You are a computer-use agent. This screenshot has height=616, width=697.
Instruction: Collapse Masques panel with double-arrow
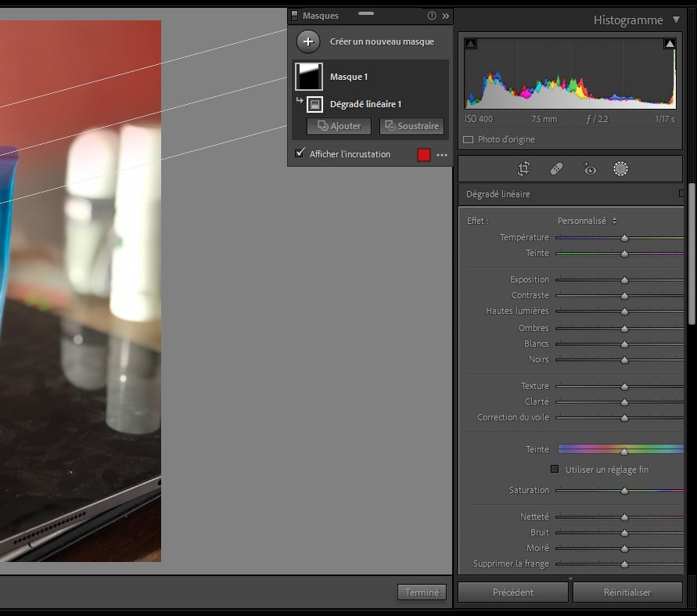(446, 16)
